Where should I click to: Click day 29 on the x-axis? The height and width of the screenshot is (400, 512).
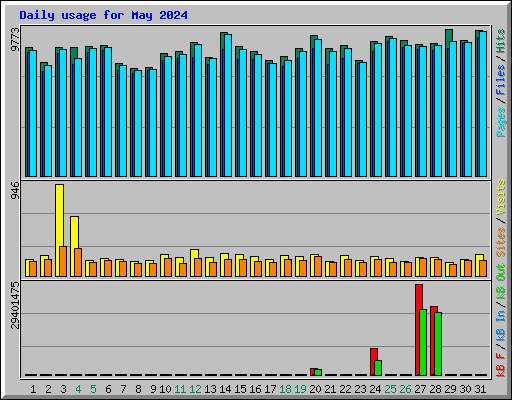(x=450, y=389)
